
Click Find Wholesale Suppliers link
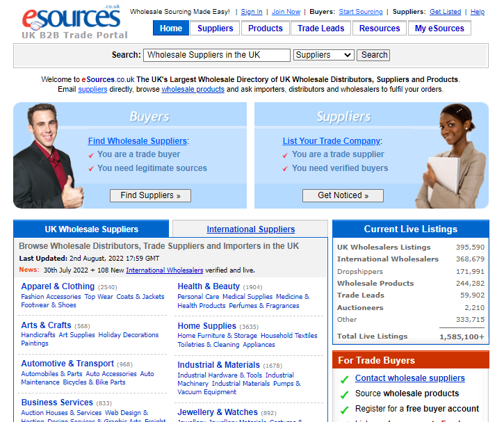(x=138, y=141)
